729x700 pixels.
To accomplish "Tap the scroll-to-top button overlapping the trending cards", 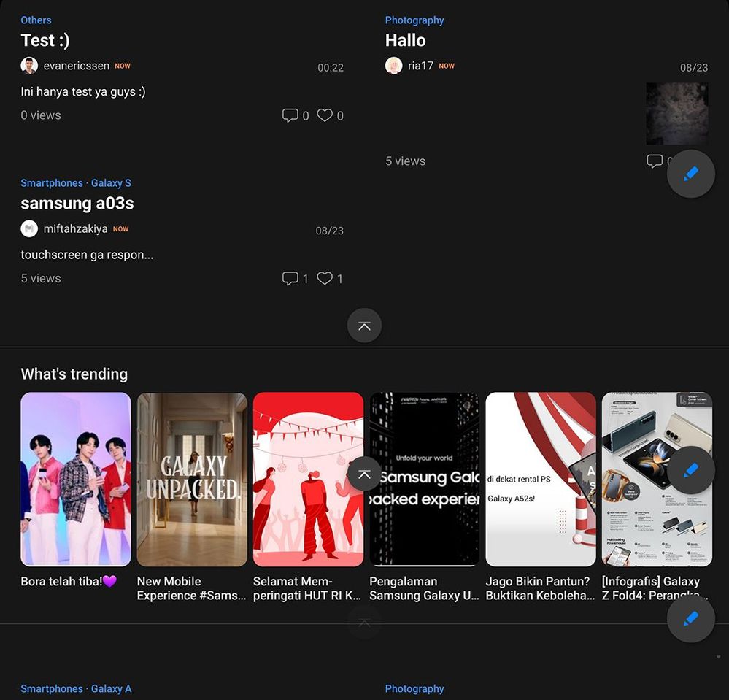I will point(365,474).
